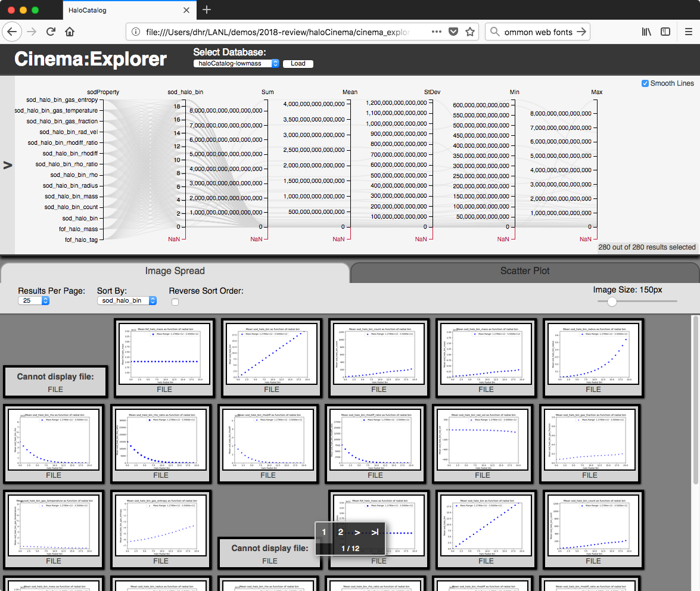This screenshot has width=700, height=591.
Task: Click '280 out of 280 results selected'
Action: pyautogui.click(x=647, y=247)
